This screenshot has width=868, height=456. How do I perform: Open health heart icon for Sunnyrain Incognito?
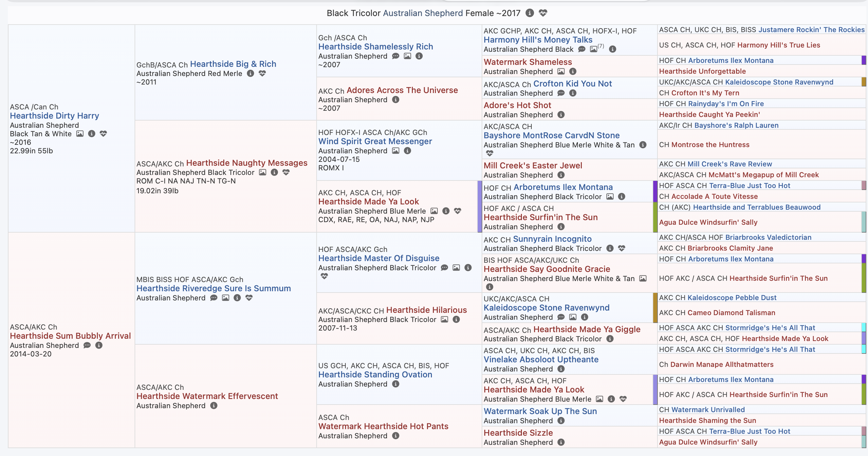point(622,248)
